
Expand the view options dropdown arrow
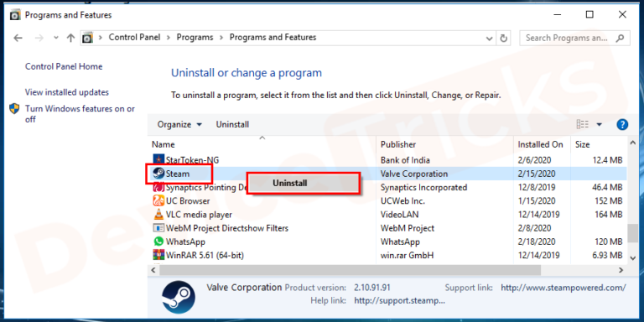click(599, 124)
